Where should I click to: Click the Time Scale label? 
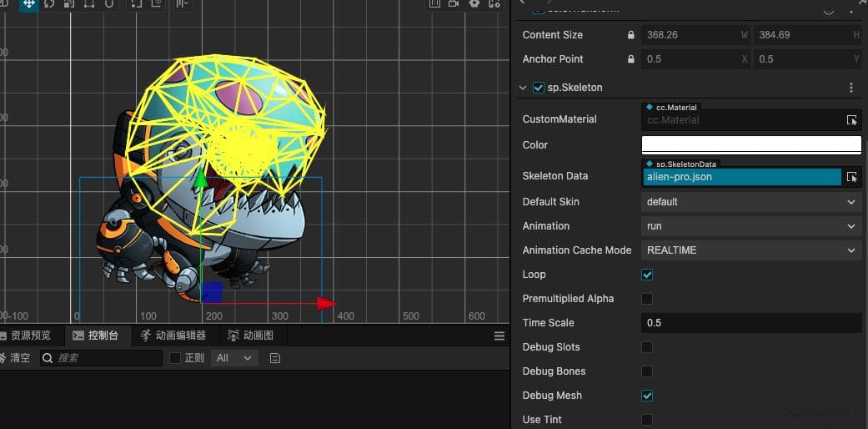click(x=548, y=323)
